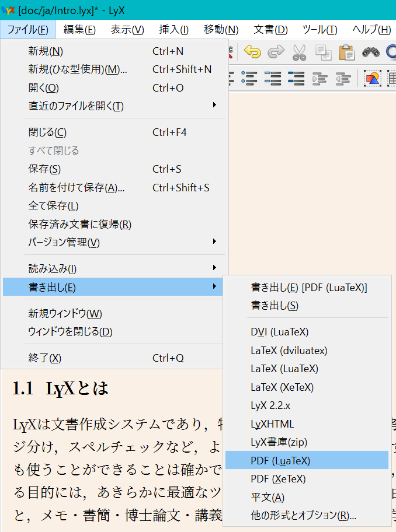
Task: Click the Increase depth indent icon
Action: coord(319,79)
